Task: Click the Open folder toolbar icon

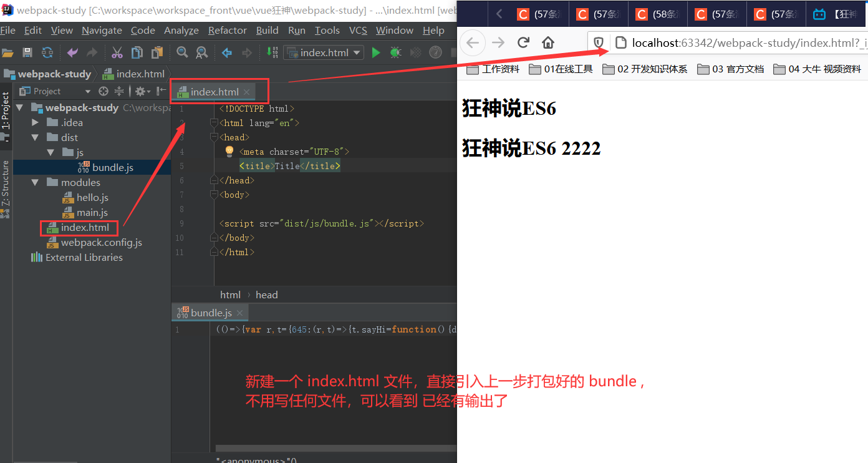Action: click(7, 52)
